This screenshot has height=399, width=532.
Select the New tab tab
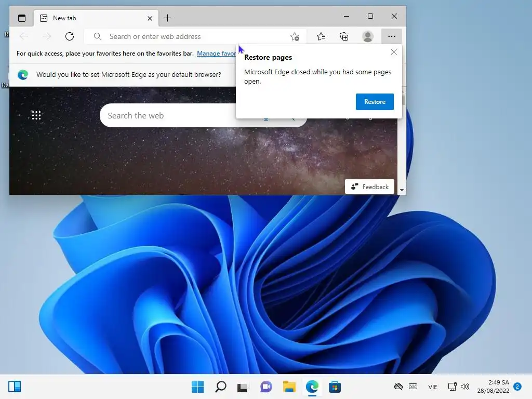96,18
